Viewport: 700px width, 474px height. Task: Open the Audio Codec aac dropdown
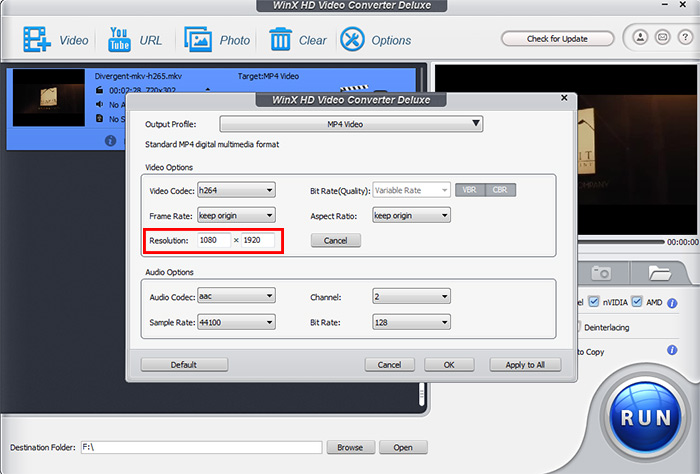click(236, 296)
